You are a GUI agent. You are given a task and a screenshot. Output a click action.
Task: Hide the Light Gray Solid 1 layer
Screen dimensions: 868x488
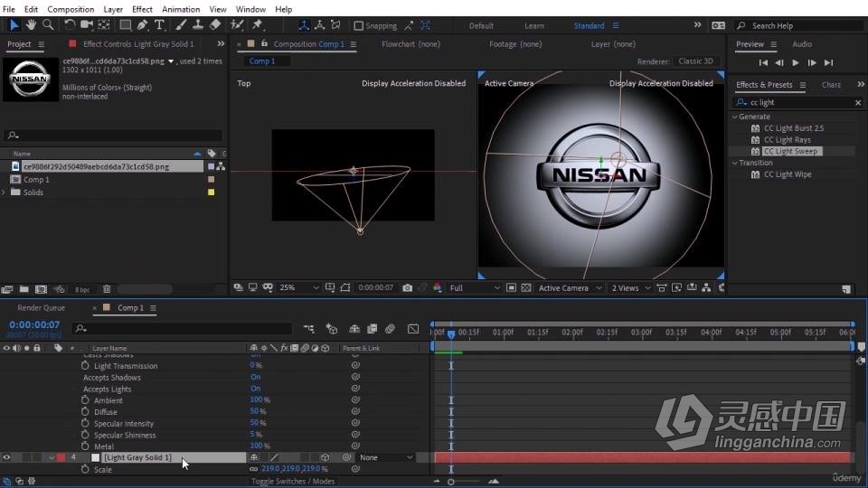[6, 457]
